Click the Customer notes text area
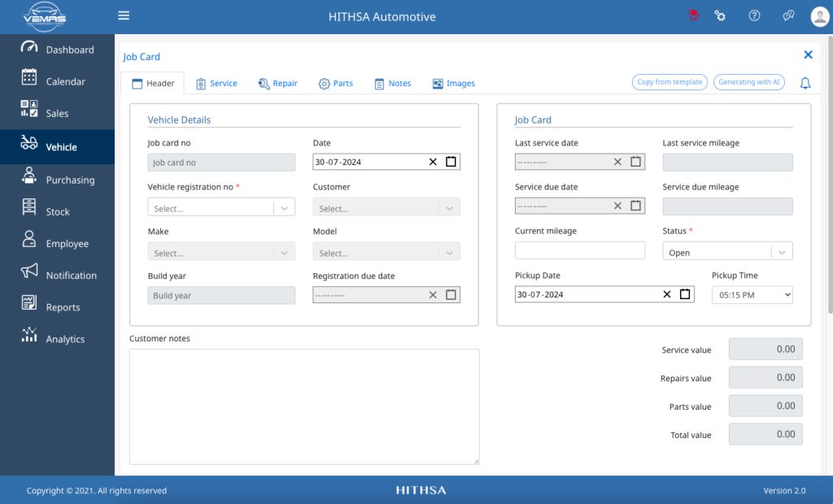Image resolution: width=833 pixels, height=504 pixels. (304, 406)
